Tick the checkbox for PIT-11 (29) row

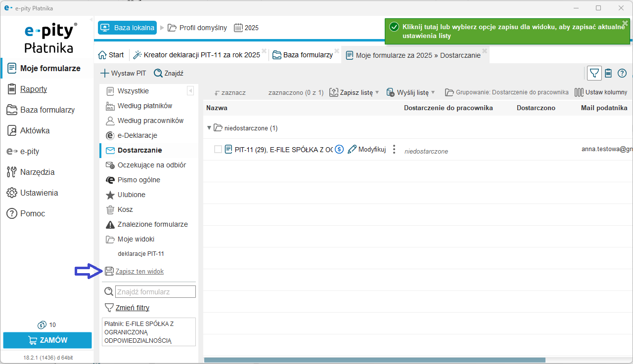(x=218, y=149)
